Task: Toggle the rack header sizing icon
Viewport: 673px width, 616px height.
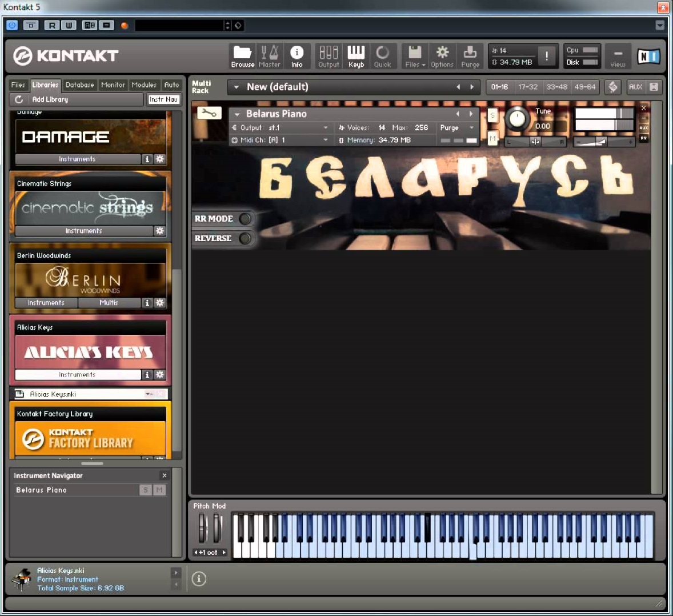Action: tap(613, 87)
